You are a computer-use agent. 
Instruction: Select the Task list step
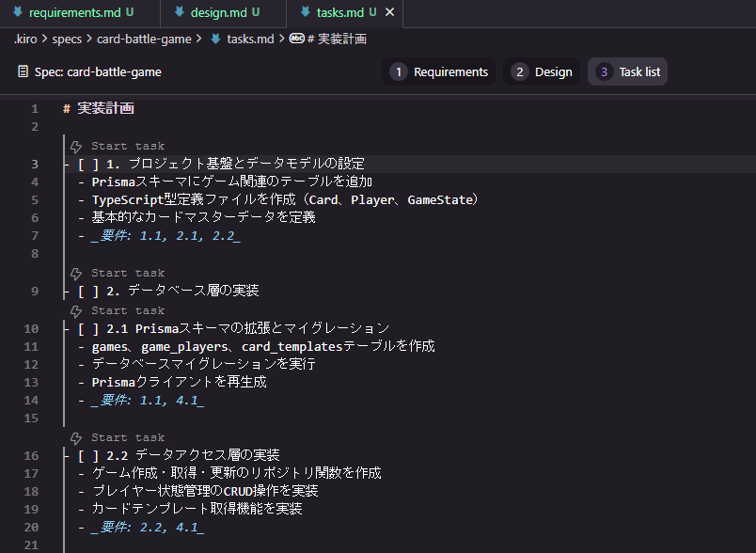coord(627,71)
